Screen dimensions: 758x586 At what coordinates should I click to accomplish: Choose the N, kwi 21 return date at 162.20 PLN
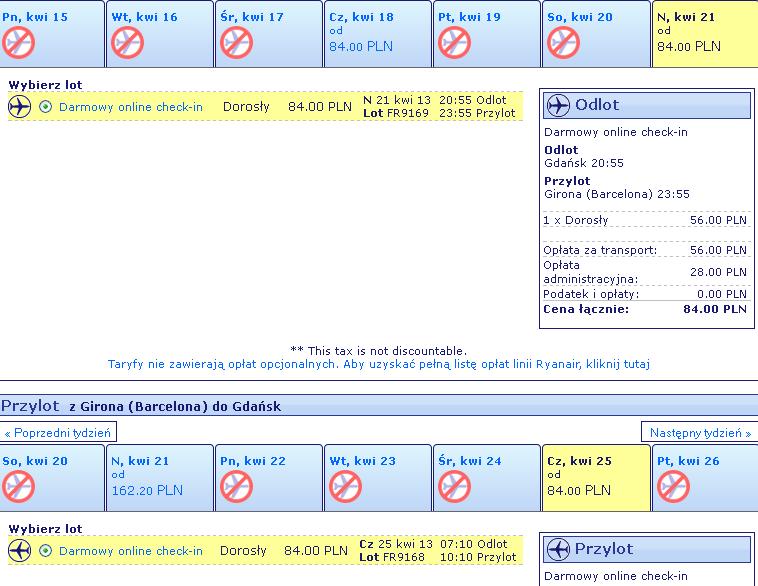[160, 478]
